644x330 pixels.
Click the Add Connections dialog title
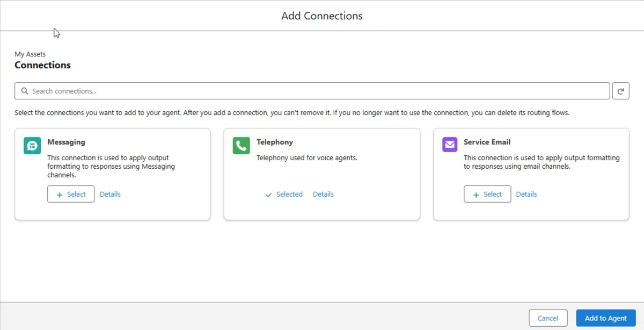[x=322, y=16]
